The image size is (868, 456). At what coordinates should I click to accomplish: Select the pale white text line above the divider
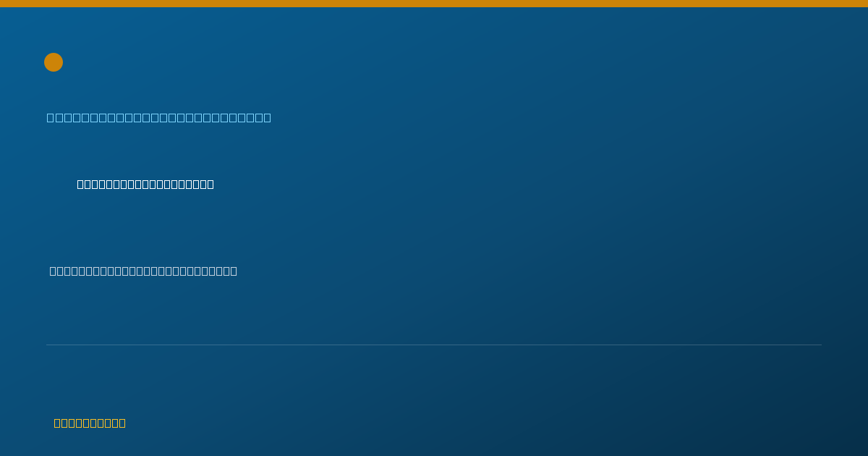143,271
